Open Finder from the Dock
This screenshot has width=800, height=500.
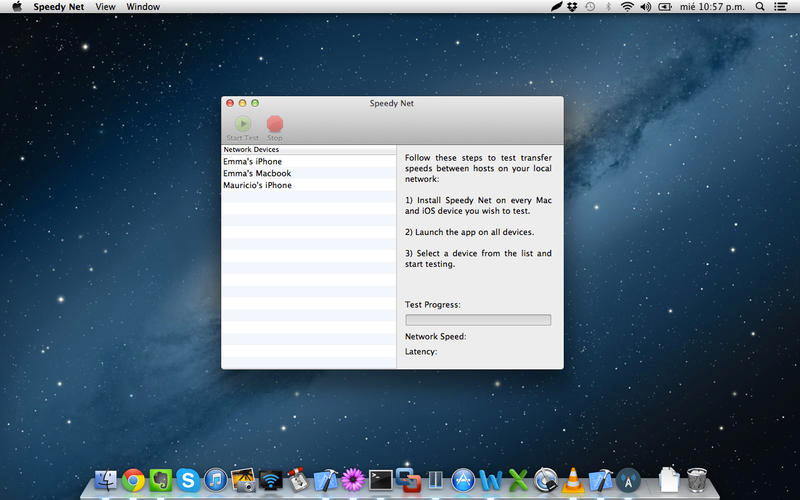point(106,481)
